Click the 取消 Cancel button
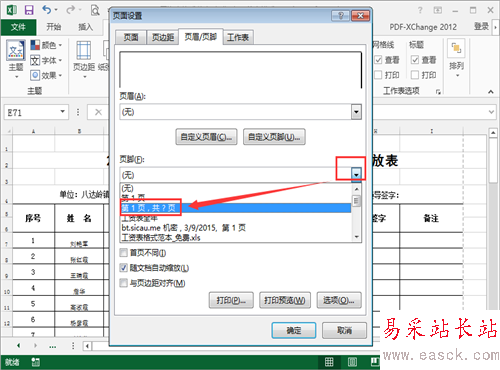The height and width of the screenshot is (370, 500). 344,330
